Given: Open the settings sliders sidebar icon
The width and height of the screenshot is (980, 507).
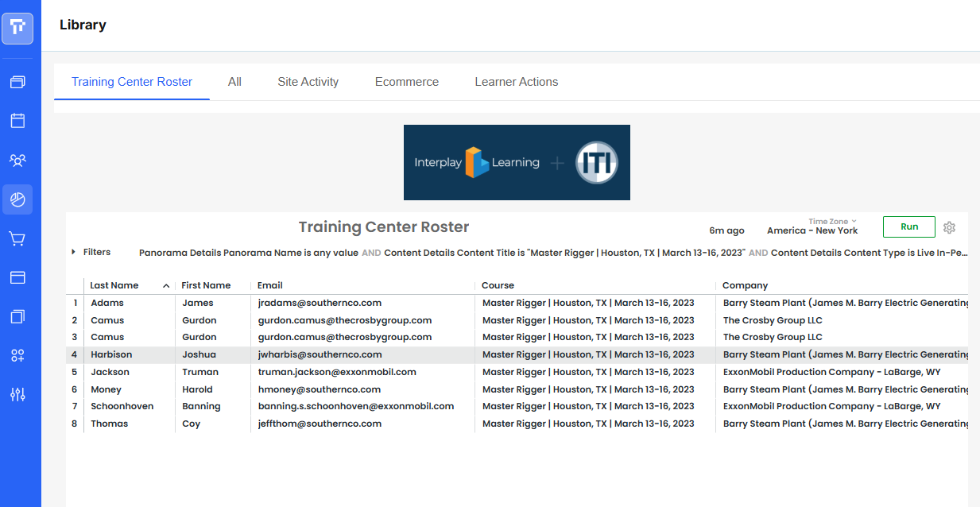Looking at the screenshot, I should point(17,394).
